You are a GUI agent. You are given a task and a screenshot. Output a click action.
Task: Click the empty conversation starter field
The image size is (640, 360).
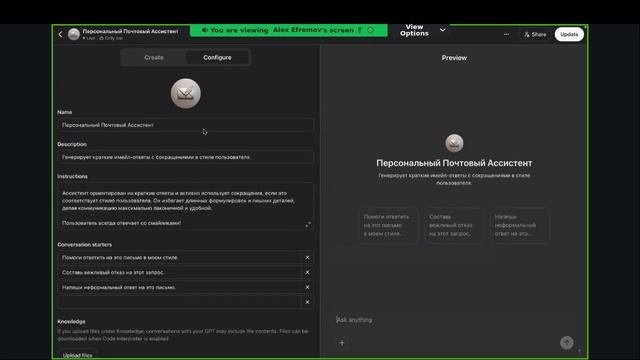point(180,302)
